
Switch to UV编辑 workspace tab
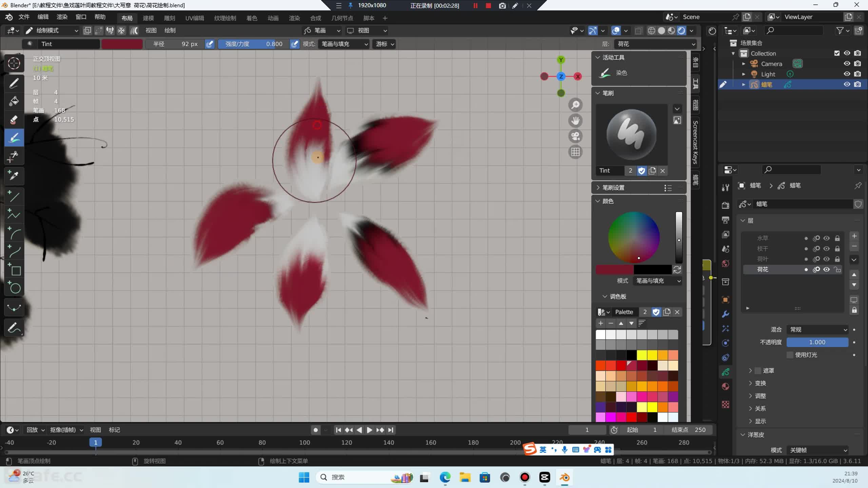195,18
